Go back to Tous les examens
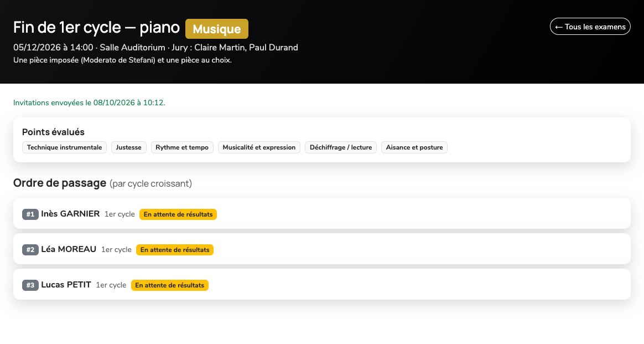The height and width of the screenshot is (344, 644). click(590, 27)
